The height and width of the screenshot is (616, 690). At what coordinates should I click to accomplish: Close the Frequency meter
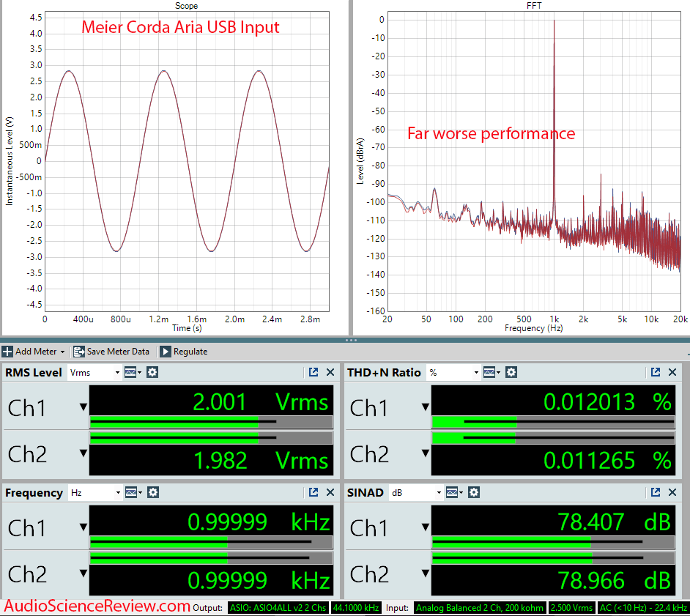(x=330, y=492)
